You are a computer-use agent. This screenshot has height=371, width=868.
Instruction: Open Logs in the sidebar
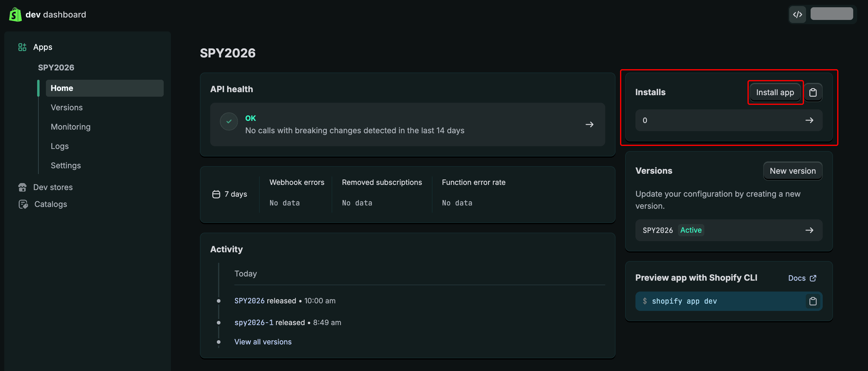point(59,146)
